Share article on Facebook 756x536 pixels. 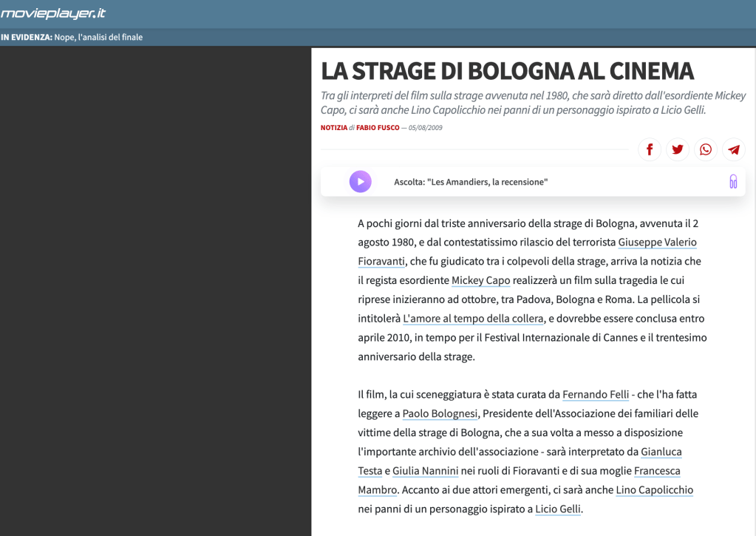650,150
